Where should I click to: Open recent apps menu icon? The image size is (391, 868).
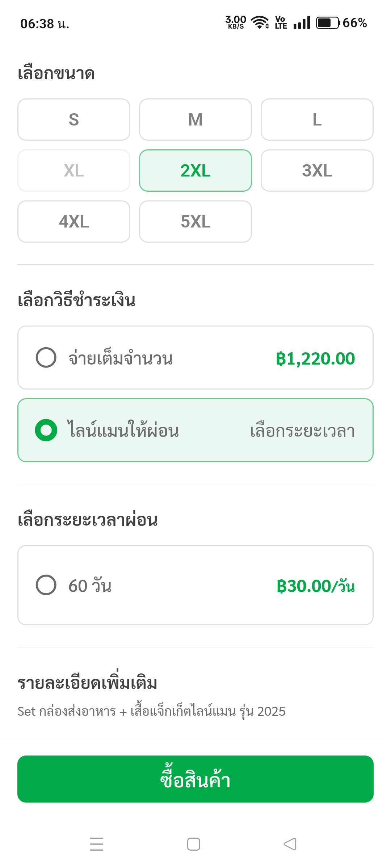pyautogui.click(x=97, y=844)
